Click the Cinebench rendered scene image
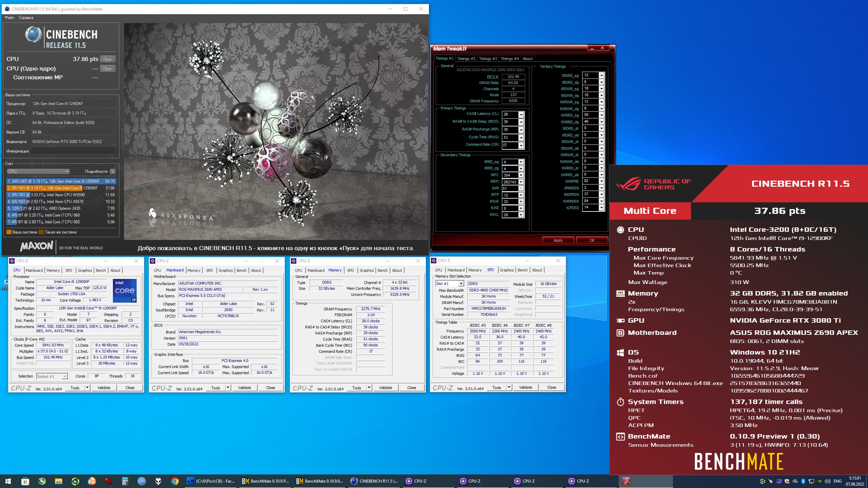Screen dimensions: 868x488 pyautogui.click(x=276, y=131)
